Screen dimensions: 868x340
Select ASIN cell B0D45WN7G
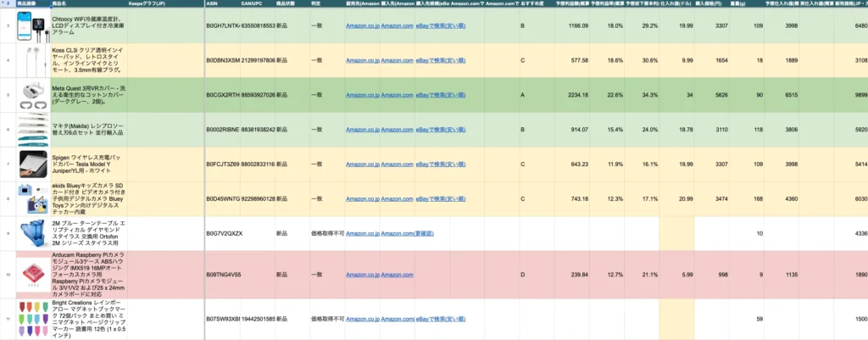click(x=223, y=198)
